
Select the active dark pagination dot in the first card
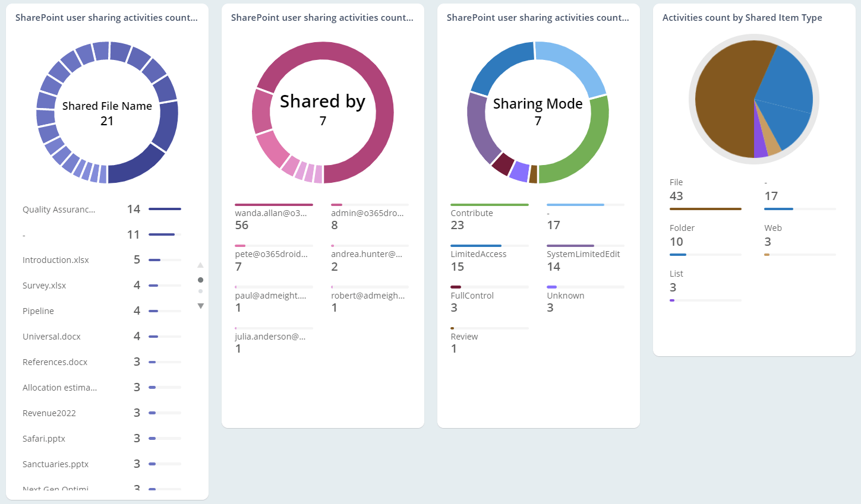coord(200,280)
